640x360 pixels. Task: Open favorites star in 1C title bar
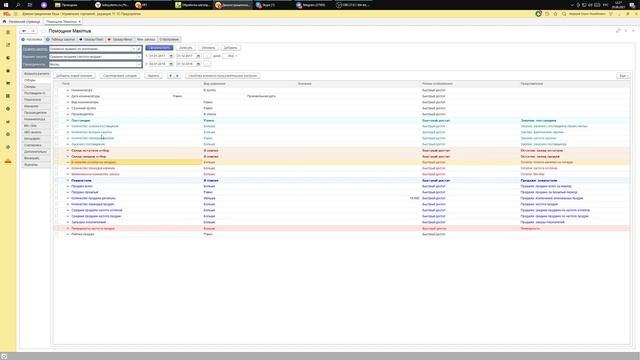tap(556, 14)
